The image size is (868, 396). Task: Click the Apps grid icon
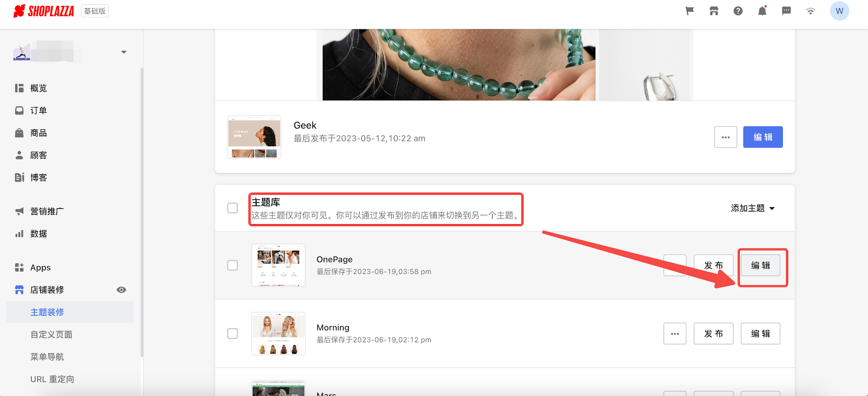click(20, 267)
